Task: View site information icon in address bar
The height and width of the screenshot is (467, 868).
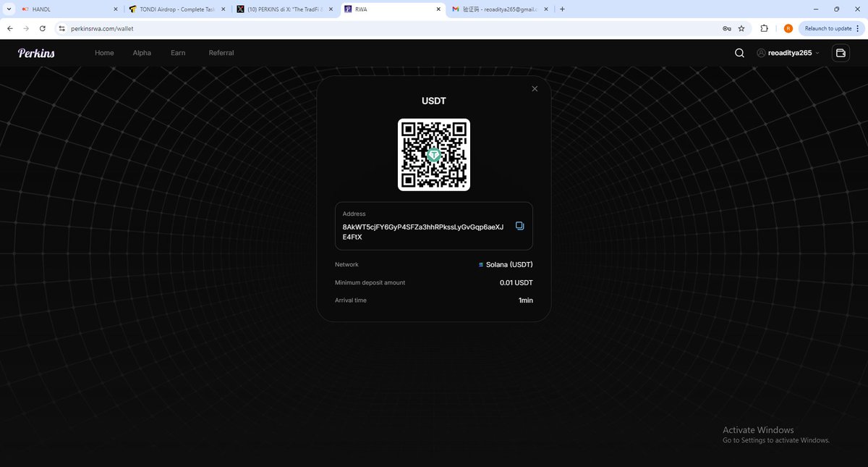Action: coord(62,28)
